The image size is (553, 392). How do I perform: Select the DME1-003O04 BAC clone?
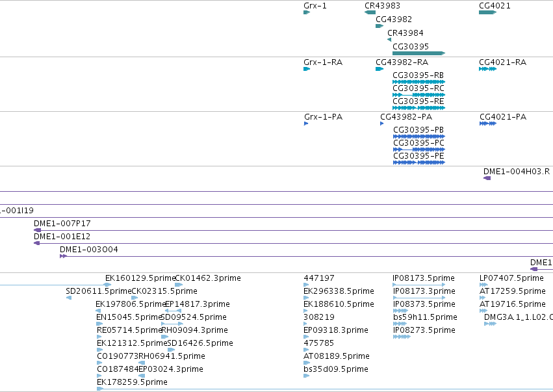click(x=307, y=256)
